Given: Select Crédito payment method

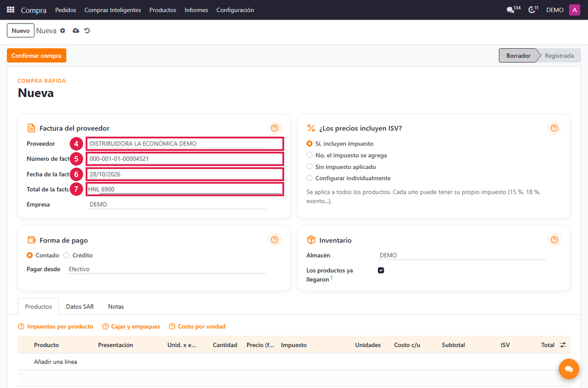Looking at the screenshot, I should (x=67, y=255).
